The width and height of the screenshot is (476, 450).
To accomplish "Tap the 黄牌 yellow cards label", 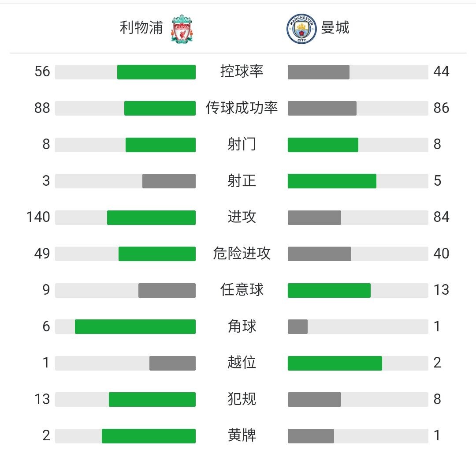I will click(x=242, y=435).
